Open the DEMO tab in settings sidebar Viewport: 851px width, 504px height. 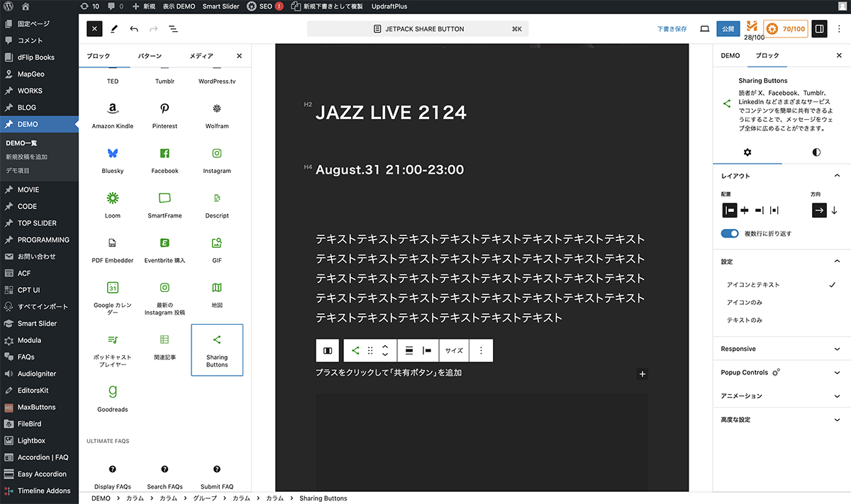[x=730, y=55]
